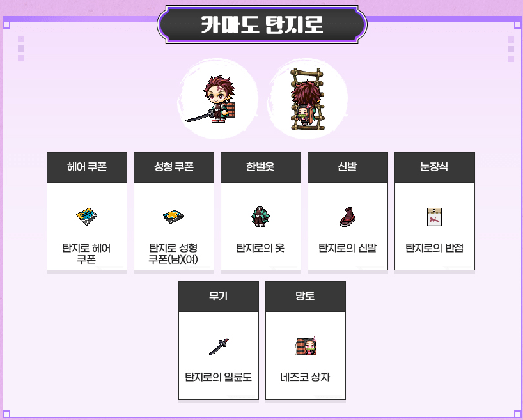The image size is (523, 420).
Task: Click the eye accessory scar icon
Action: (x=434, y=217)
